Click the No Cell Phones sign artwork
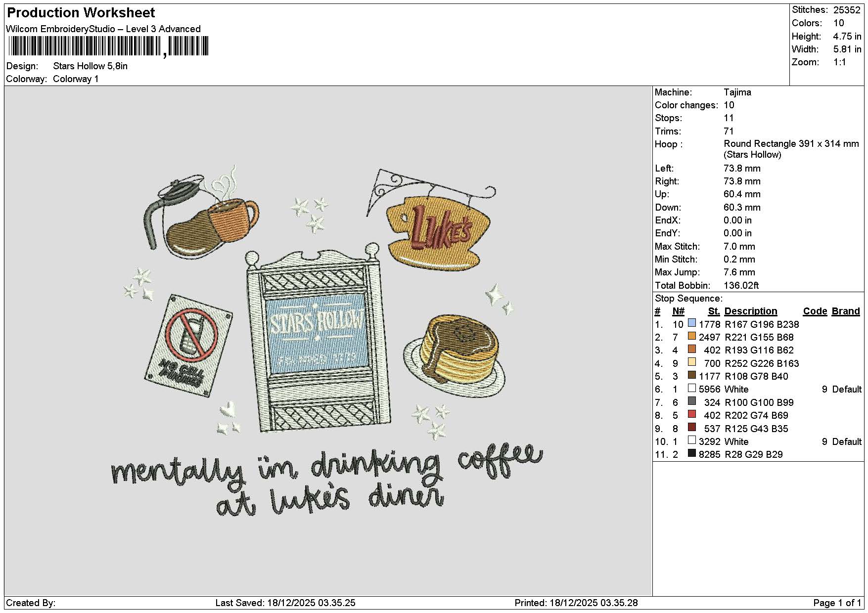868x613 pixels. (x=188, y=345)
